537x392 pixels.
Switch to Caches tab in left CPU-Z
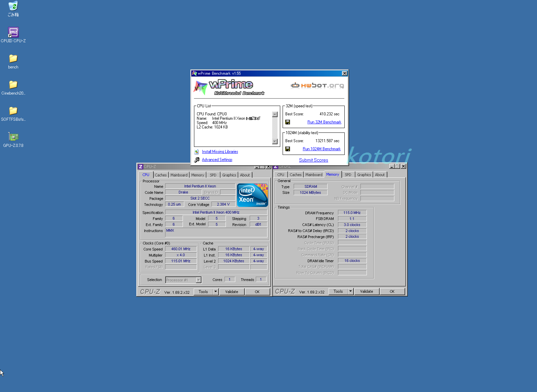[x=161, y=175]
